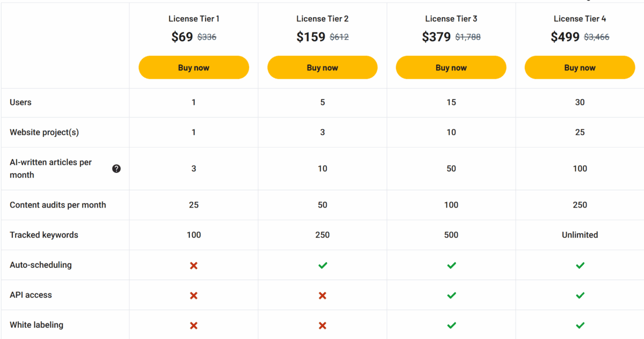
Task: Click the Users row label
Action: point(20,102)
